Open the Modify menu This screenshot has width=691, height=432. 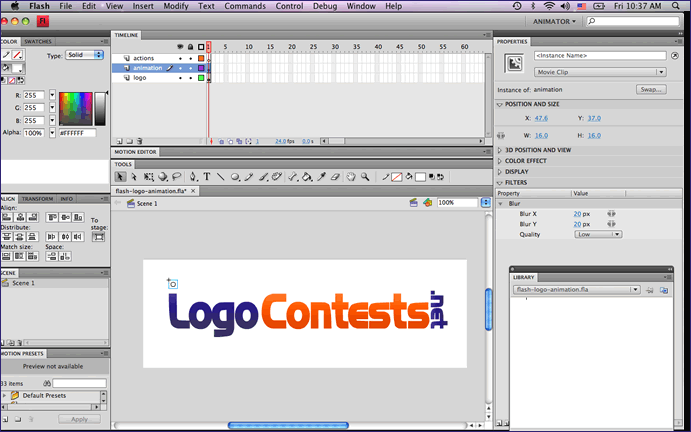point(176,6)
